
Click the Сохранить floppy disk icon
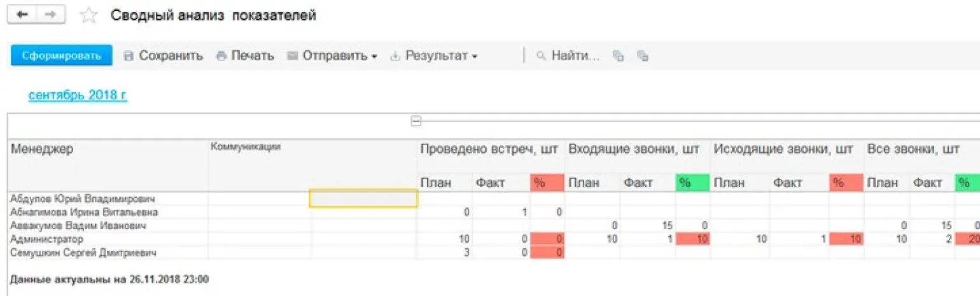point(129,56)
